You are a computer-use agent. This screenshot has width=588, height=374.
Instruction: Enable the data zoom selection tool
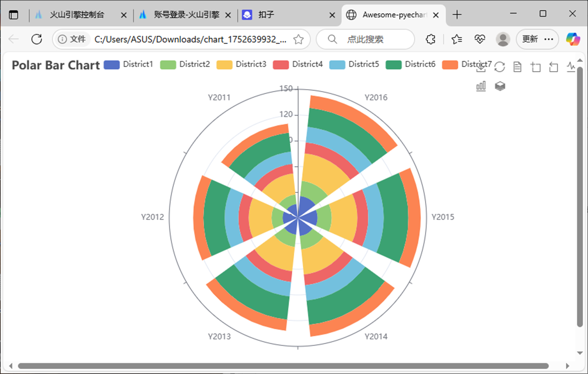click(x=535, y=67)
